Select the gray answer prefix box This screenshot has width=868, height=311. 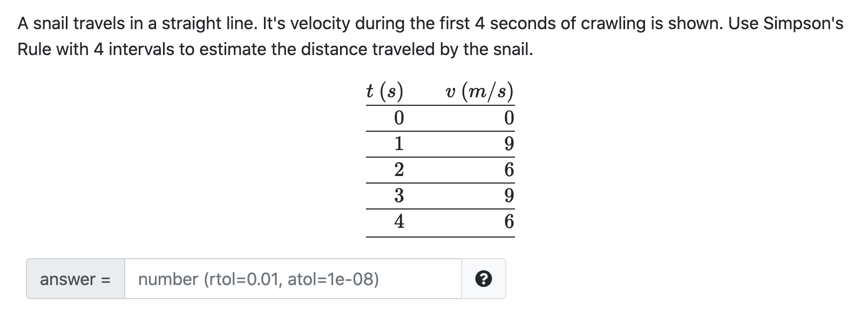click(74, 279)
